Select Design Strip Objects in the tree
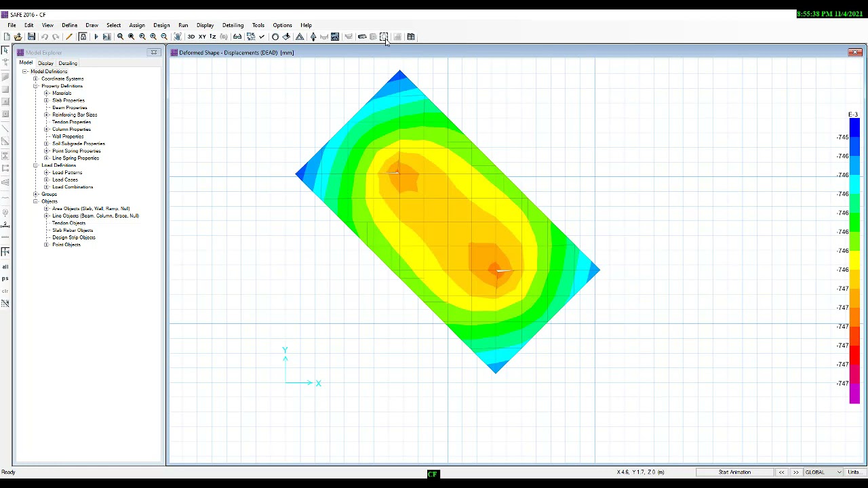 [x=73, y=237]
